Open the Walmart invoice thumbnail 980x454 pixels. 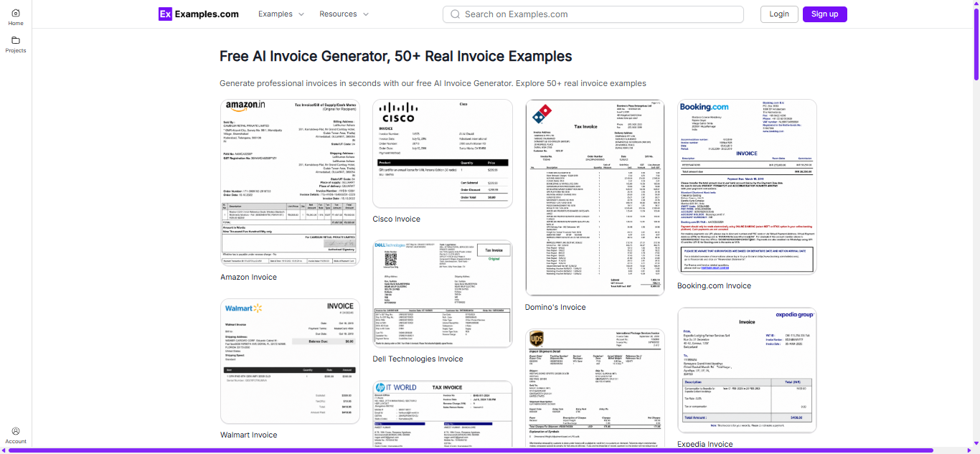290,361
